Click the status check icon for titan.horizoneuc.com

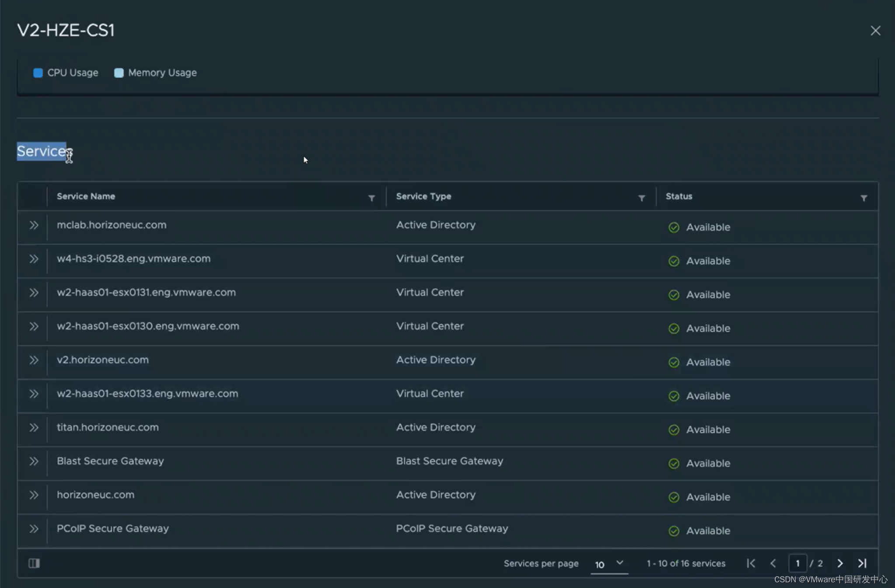tap(674, 430)
